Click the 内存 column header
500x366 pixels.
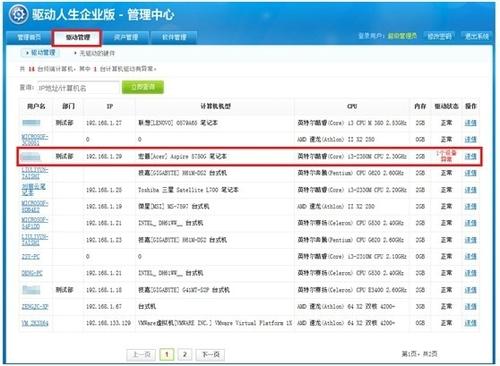click(x=420, y=106)
